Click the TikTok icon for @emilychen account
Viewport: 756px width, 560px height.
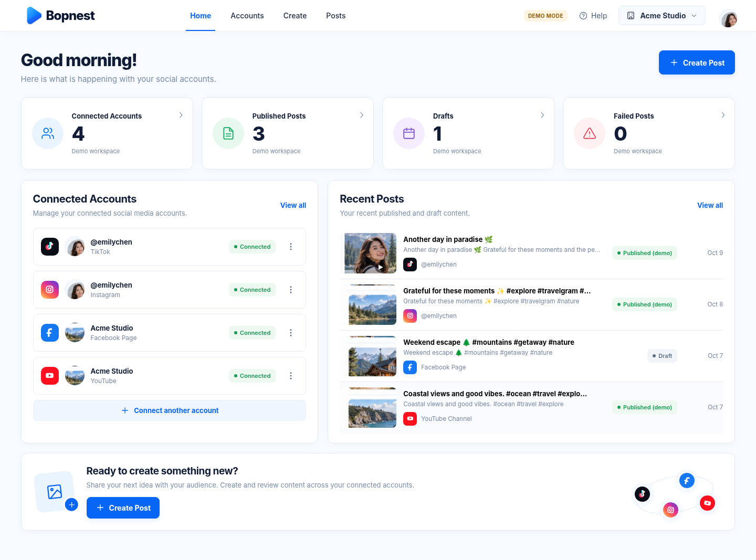[50, 247]
